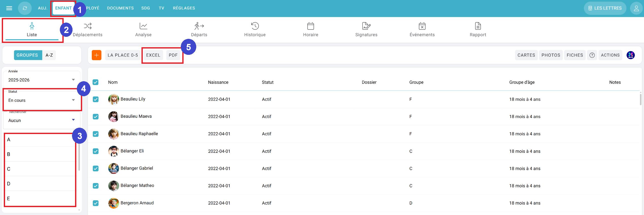Open the RÉGLAGES menu
644x215 pixels.
click(x=184, y=8)
